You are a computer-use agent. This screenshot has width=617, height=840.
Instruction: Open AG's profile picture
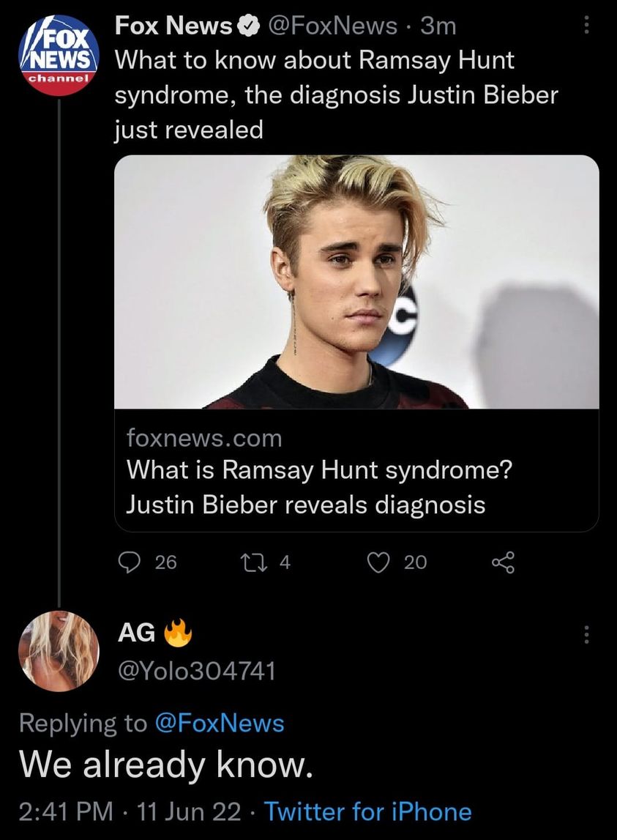pyautogui.click(x=59, y=651)
